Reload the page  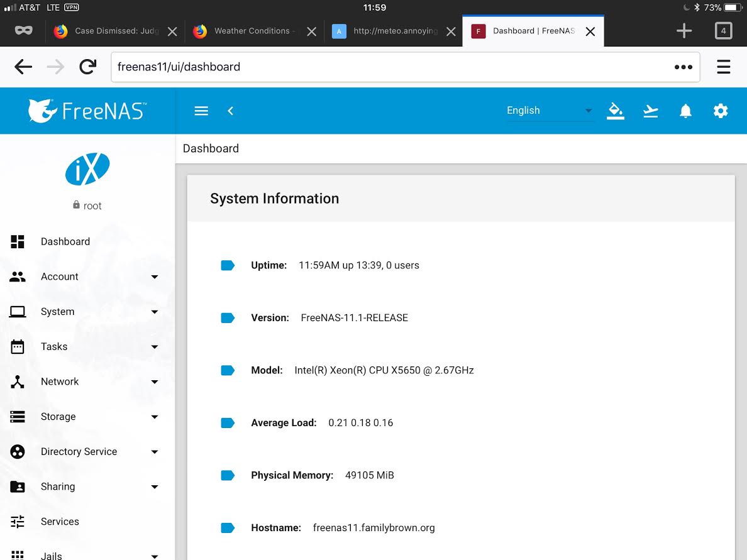[87, 67]
